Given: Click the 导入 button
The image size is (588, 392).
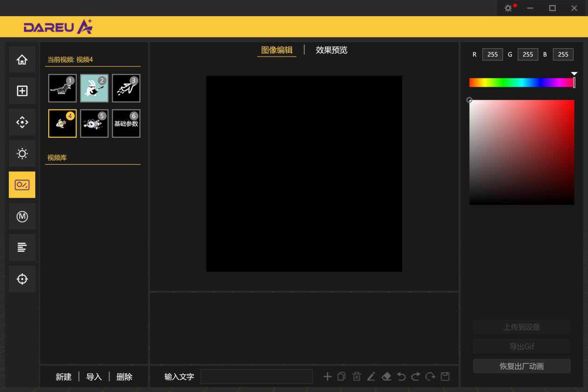Looking at the screenshot, I should 94,377.
